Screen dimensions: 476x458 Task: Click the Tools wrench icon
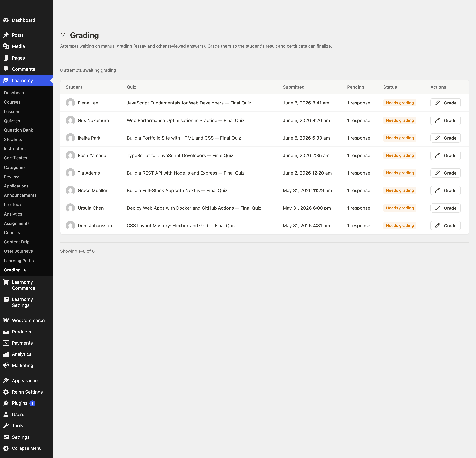tap(6, 425)
